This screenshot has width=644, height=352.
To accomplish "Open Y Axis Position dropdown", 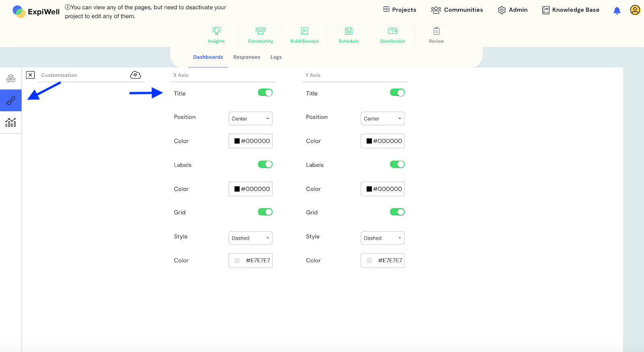I will tap(382, 118).
